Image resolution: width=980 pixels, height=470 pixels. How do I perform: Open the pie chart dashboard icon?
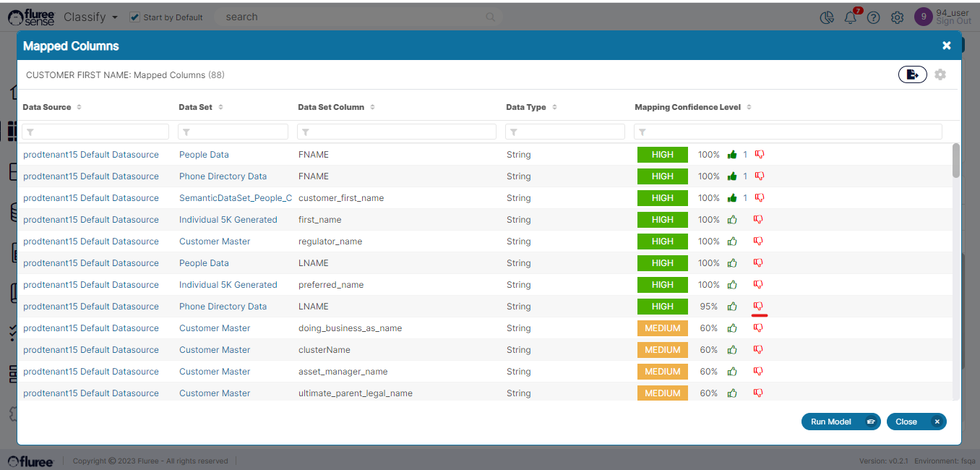828,17
